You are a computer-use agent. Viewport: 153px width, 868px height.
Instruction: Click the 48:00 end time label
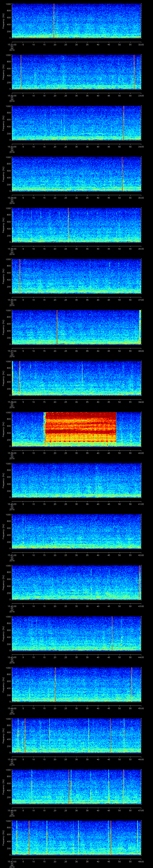(141, 861)
